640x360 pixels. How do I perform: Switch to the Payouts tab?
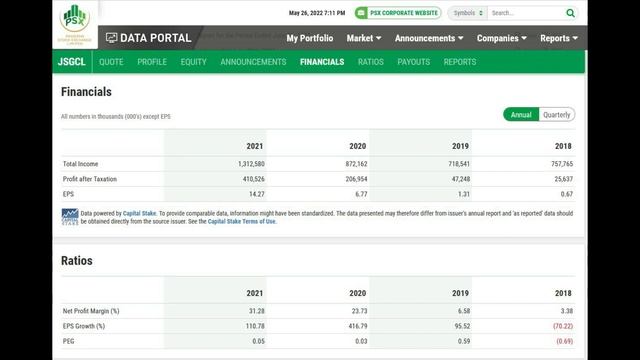click(413, 62)
